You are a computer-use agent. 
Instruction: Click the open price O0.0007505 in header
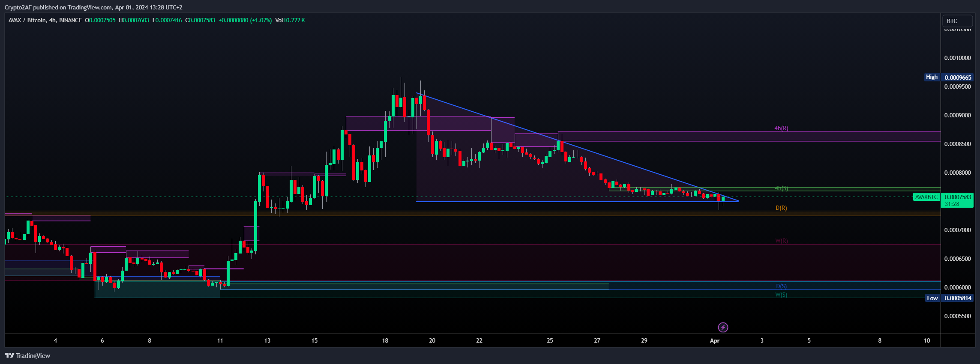tap(100, 20)
